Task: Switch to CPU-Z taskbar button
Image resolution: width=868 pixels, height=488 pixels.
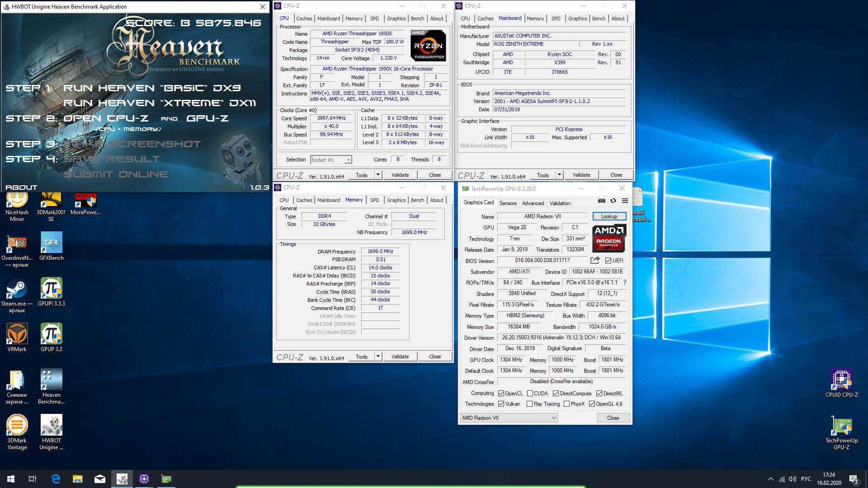Action: pos(144,479)
